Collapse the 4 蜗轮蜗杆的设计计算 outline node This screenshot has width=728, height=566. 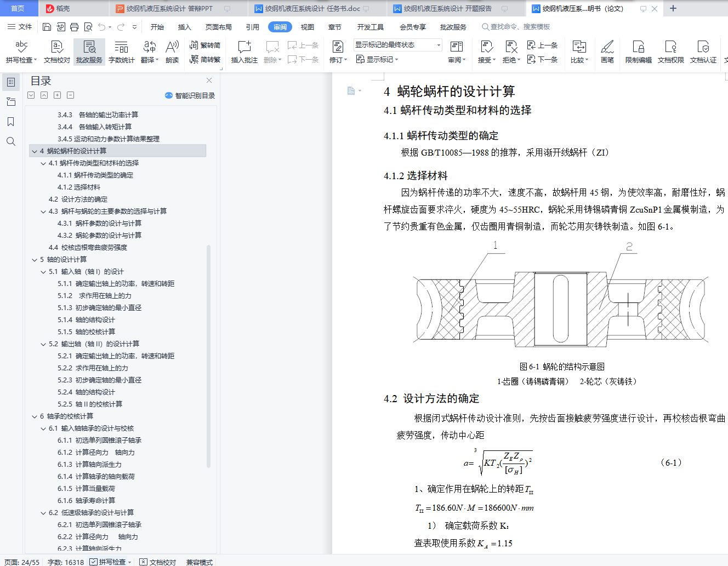coord(35,151)
